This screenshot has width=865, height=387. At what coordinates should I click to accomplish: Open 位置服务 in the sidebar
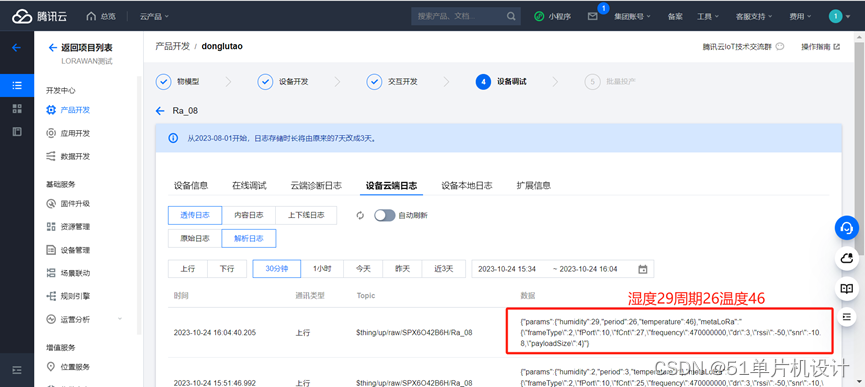tap(75, 367)
